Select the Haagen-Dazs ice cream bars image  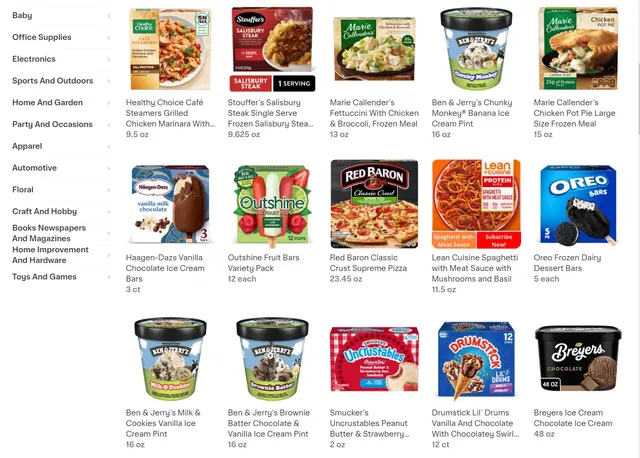pos(170,204)
